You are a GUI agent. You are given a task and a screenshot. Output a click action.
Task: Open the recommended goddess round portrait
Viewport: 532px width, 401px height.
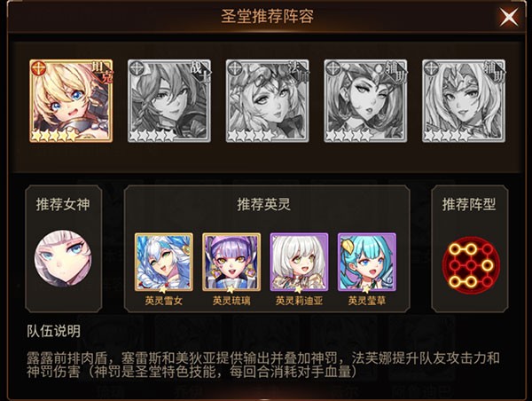tap(63, 258)
